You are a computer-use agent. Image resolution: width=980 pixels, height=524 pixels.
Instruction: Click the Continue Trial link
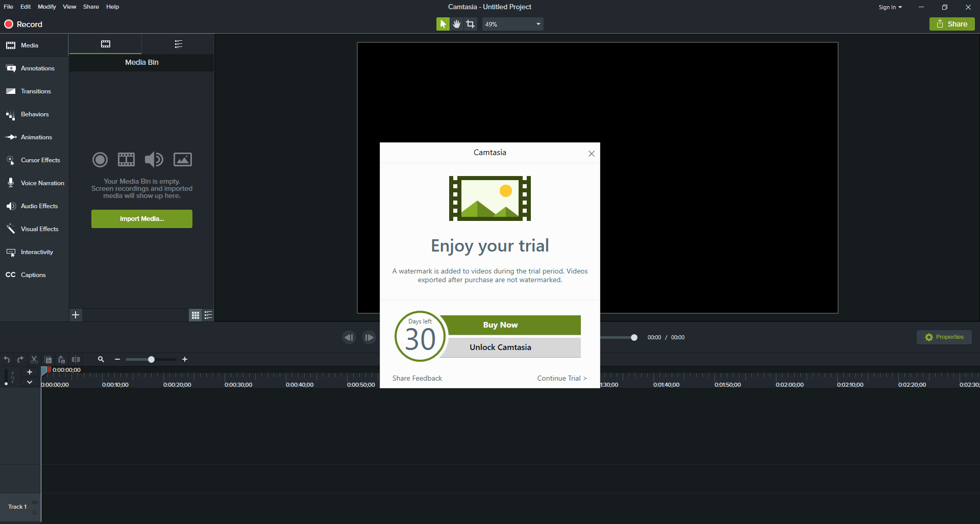(x=561, y=378)
